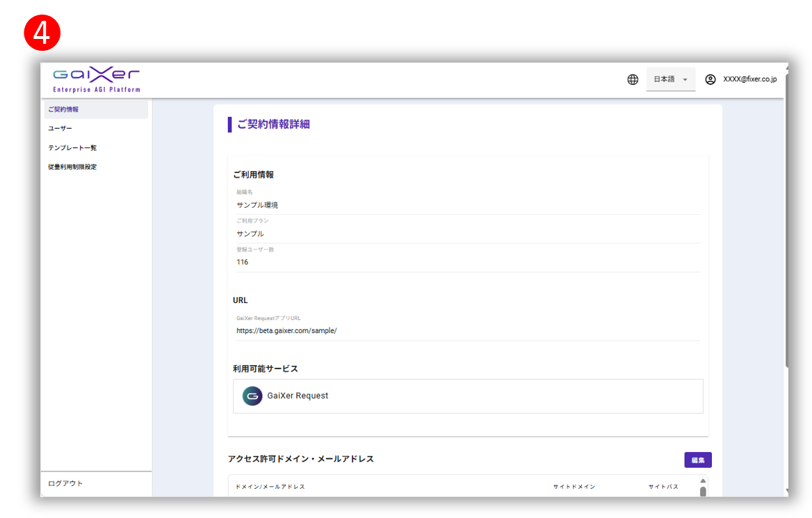This screenshot has height=518, width=812.
Task: Click the red number 4 badge
Action: click(x=42, y=33)
